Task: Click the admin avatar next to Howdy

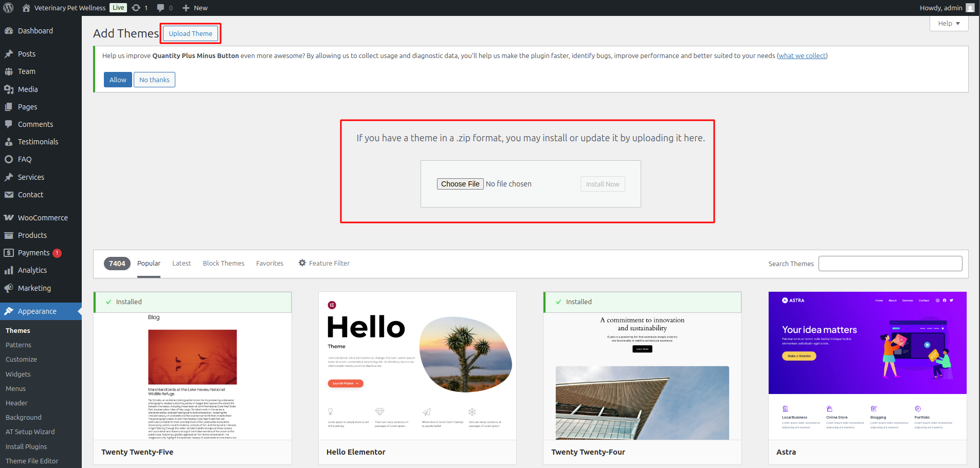Action: pos(970,8)
